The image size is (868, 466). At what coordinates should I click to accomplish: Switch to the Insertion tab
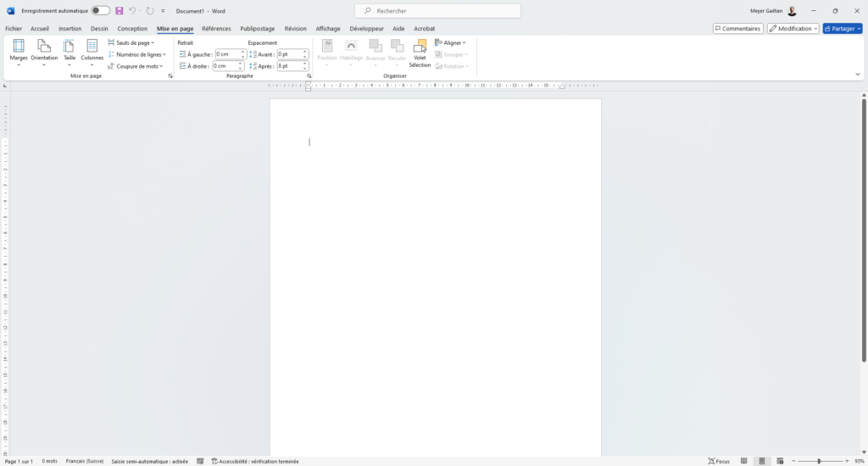coord(70,28)
